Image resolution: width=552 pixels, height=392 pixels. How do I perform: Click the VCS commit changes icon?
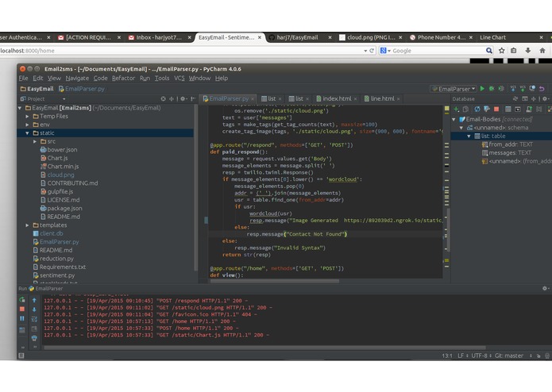click(x=523, y=89)
